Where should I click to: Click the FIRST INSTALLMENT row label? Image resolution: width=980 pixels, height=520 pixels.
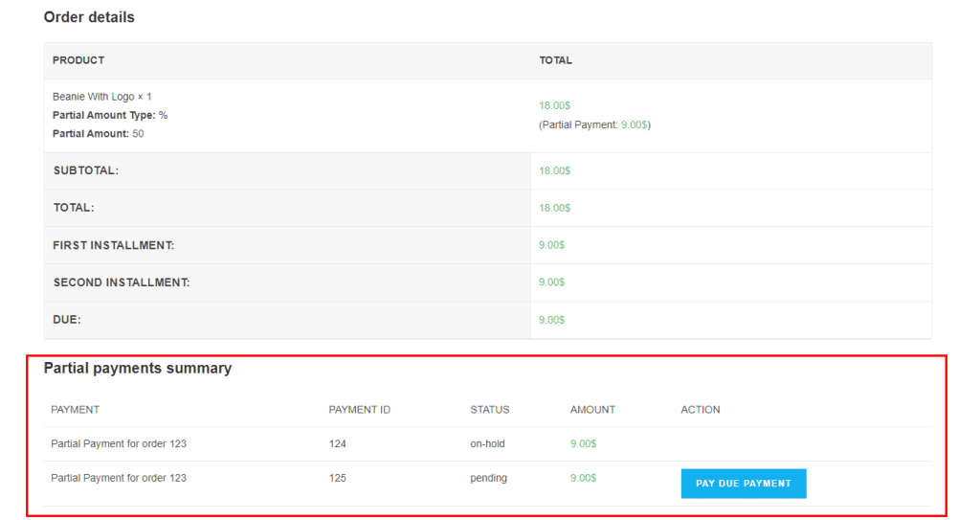coord(113,245)
